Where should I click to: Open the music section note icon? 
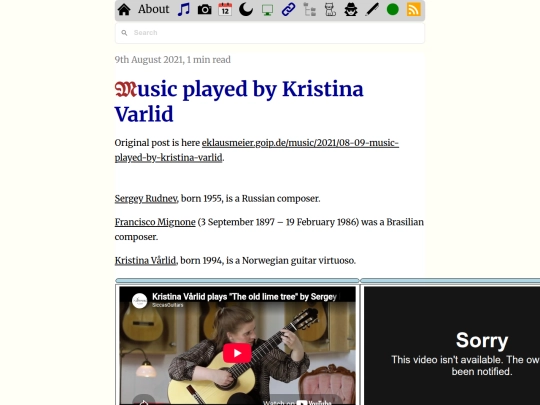184,10
